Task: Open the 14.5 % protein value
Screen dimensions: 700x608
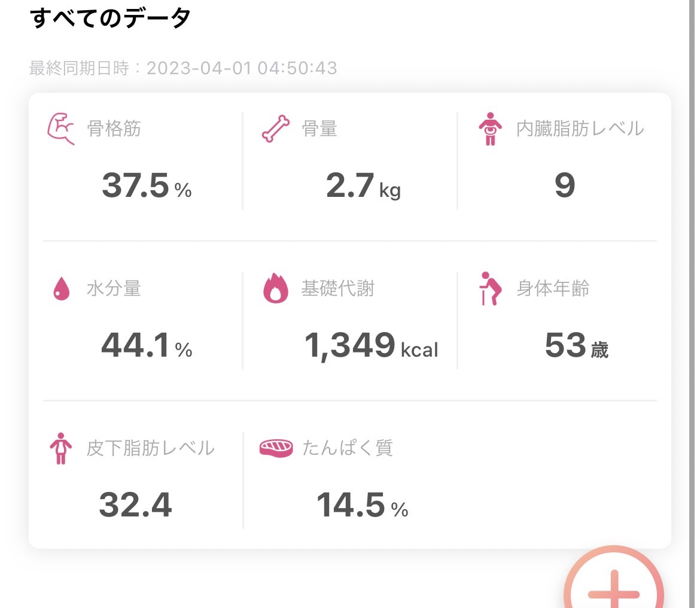Action: (x=362, y=505)
